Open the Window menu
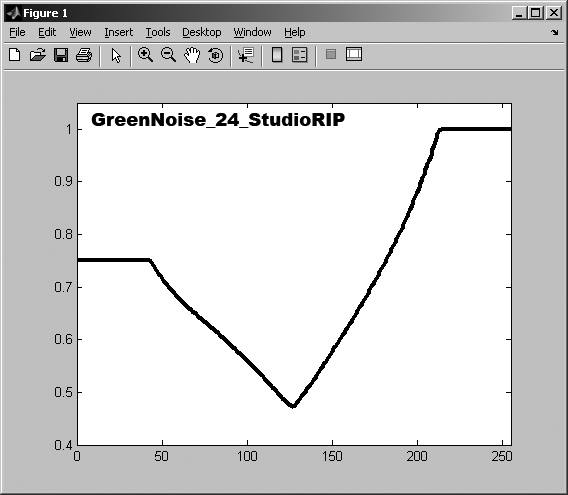This screenshot has width=568, height=495. coord(252,32)
